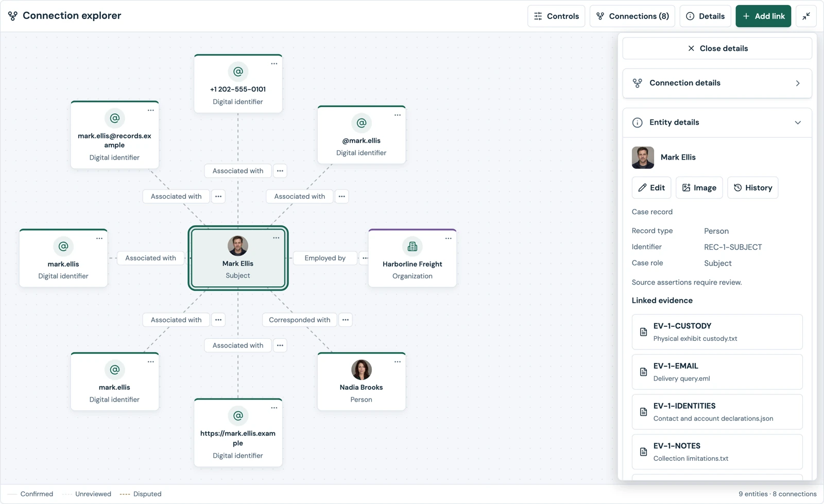
Task: Click the Edit entity button
Action: click(x=651, y=188)
